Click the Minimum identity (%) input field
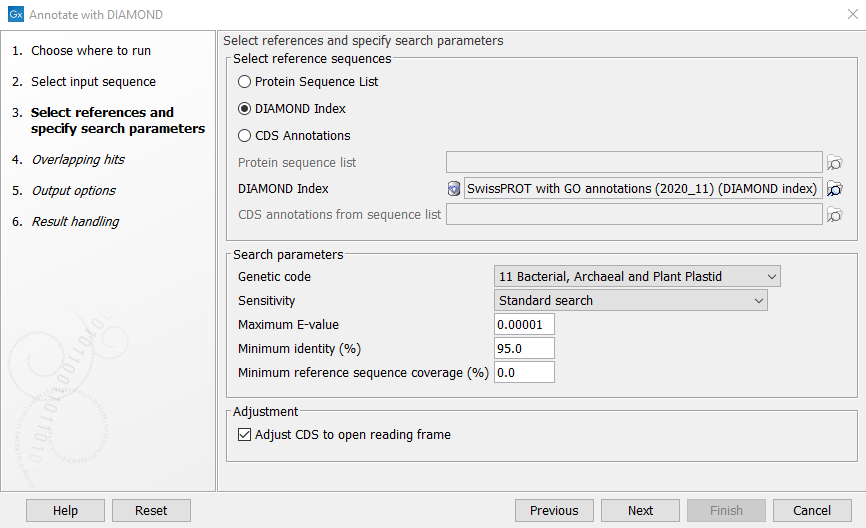 click(x=524, y=349)
